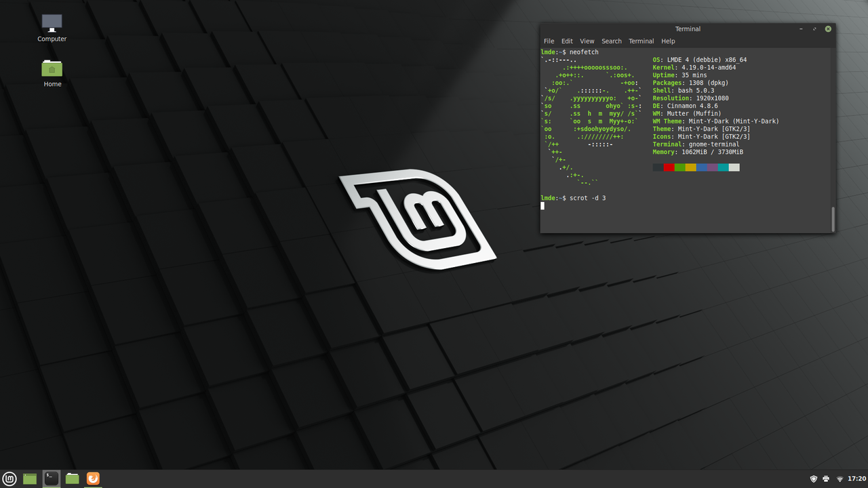
Task: Click the 'DE: Cinnamon 4.8.6' line
Action: point(685,106)
